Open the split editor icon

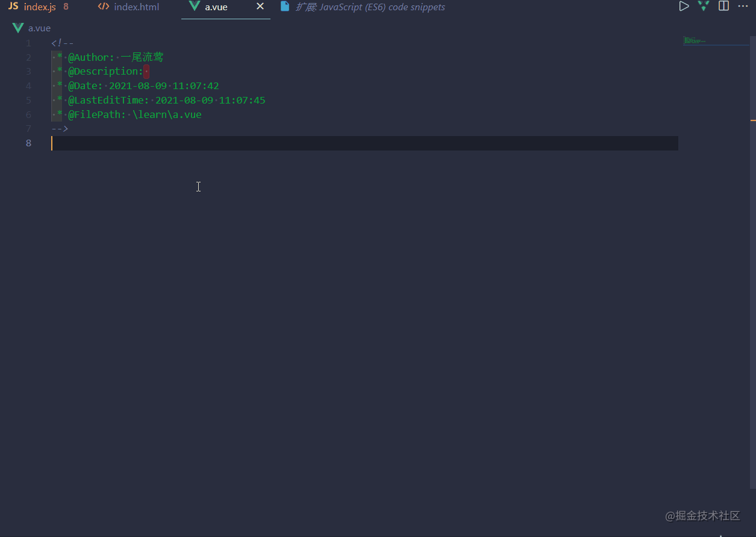coord(723,6)
